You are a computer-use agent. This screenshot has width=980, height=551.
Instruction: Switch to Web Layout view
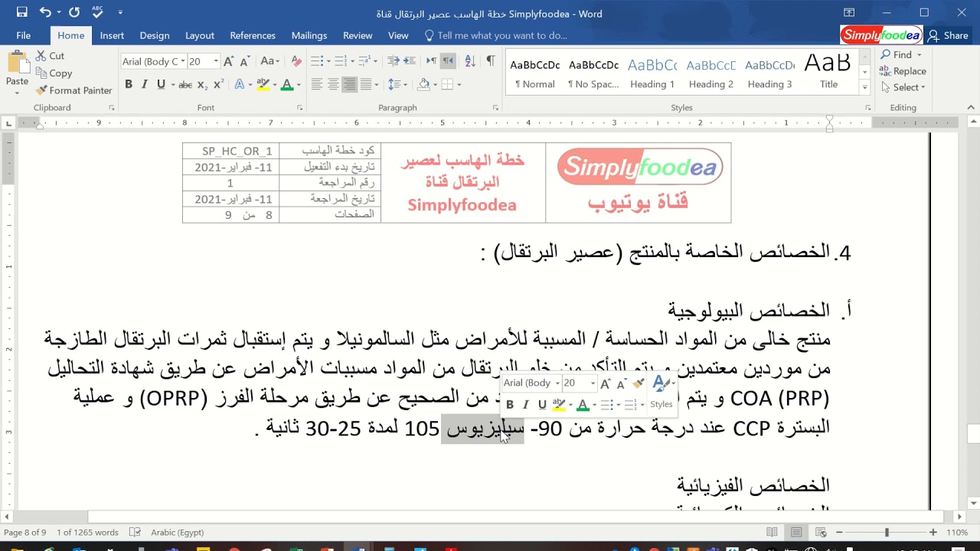(x=820, y=533)
